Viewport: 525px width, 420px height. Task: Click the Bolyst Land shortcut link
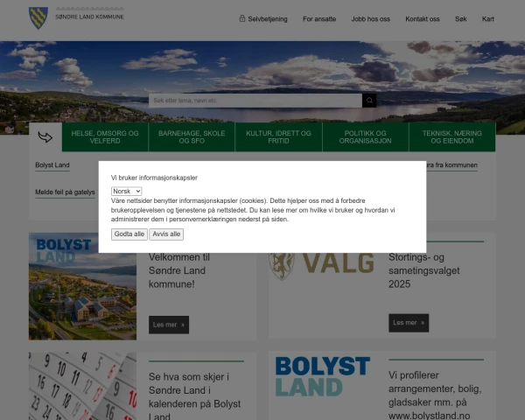(x=52, y=164)
